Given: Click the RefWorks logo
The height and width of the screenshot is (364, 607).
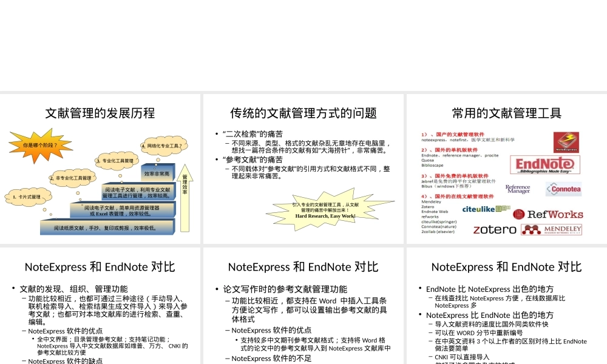Looking at the screenshot, I should click(548, 214).
